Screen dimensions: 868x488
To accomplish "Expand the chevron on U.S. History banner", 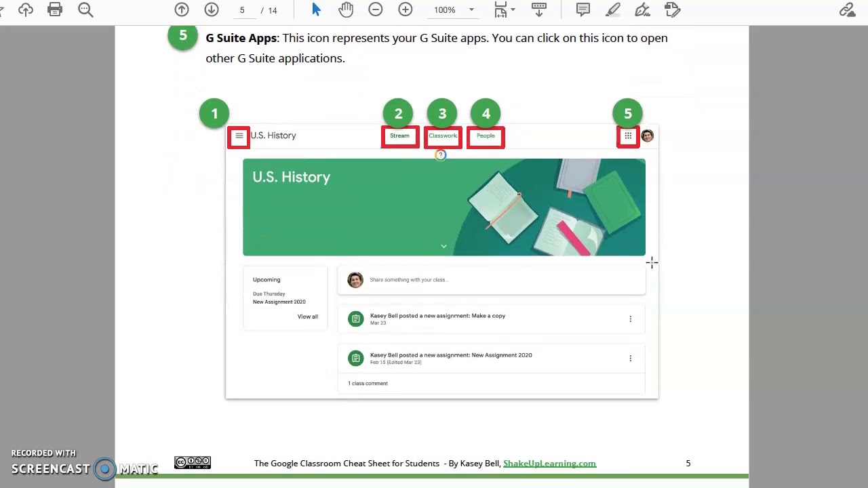I will pos(443,247).
